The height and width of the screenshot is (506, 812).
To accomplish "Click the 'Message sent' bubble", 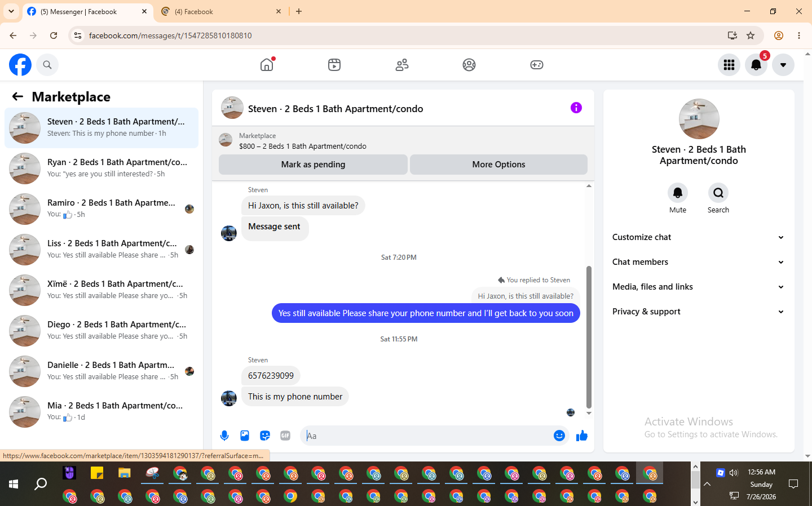I will (x=275, y=228).
